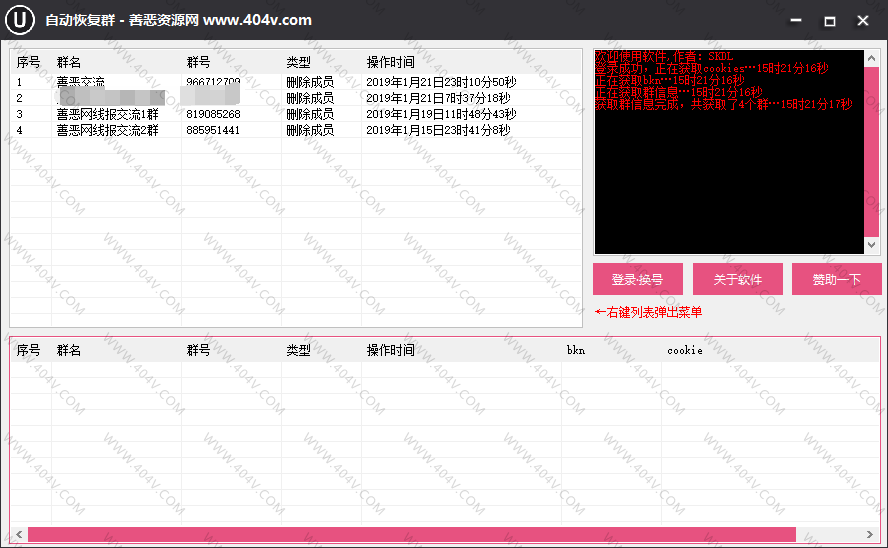Click the U logo icon in title bar
888x548 pixels.
[x=20, y=20]
